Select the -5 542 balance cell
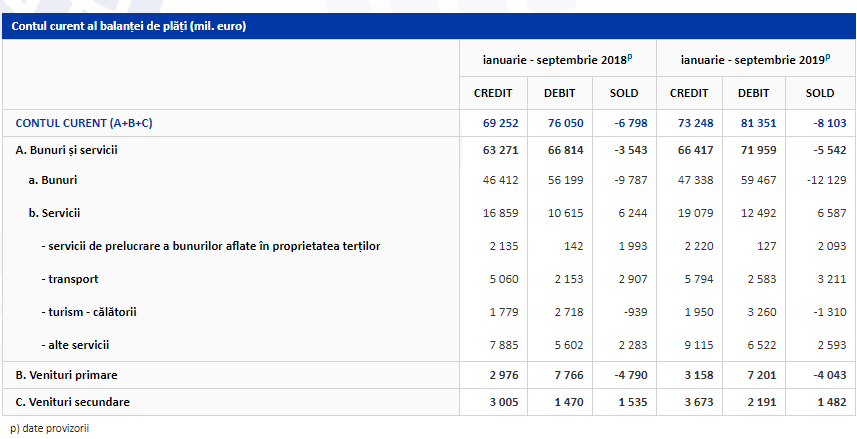857x439 pixels. [x=830, y=150]
